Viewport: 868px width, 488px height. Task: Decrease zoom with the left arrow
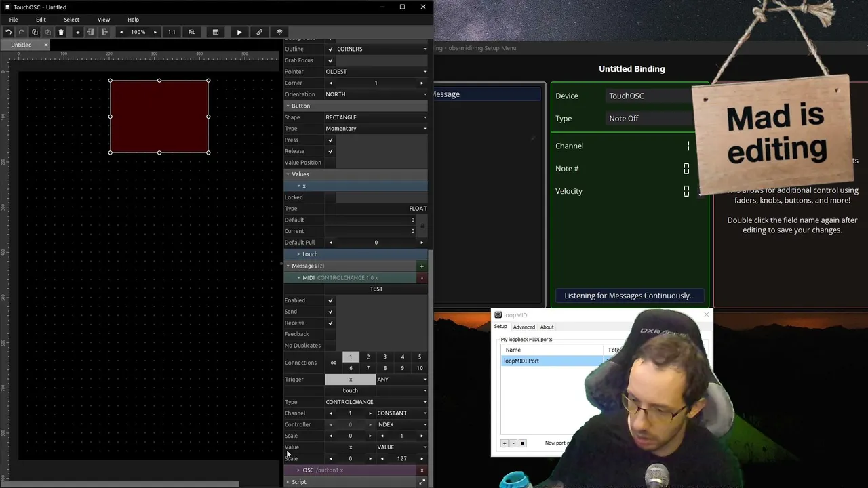click(x=121, y=32)
